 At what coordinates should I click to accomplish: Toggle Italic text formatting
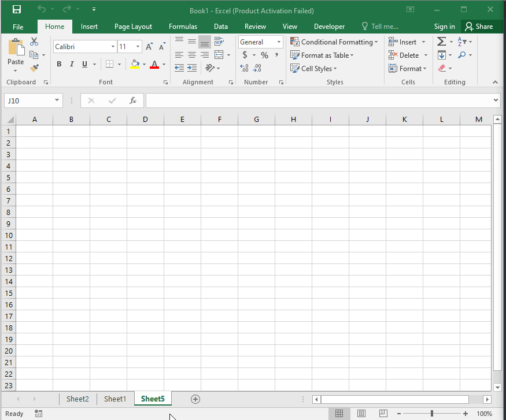pyautogui.click(x=72, y=64)
